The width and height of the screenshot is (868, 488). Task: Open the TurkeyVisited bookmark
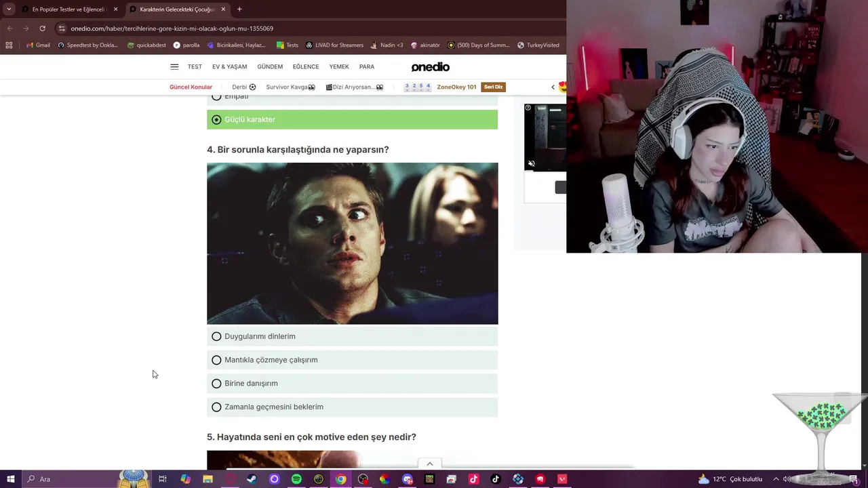[x=538, y=45]
